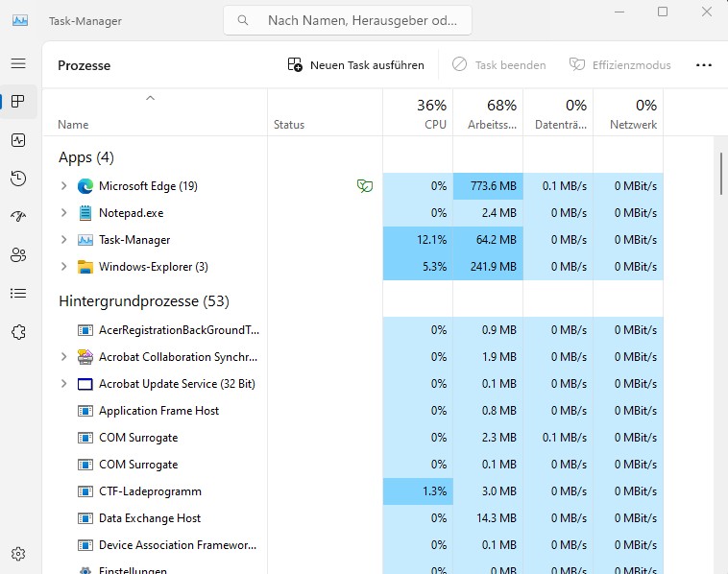Click Neuen Task ausführen button
Image resolution: width=728 pixels, height=574 pixels.
tap(355, 65)
